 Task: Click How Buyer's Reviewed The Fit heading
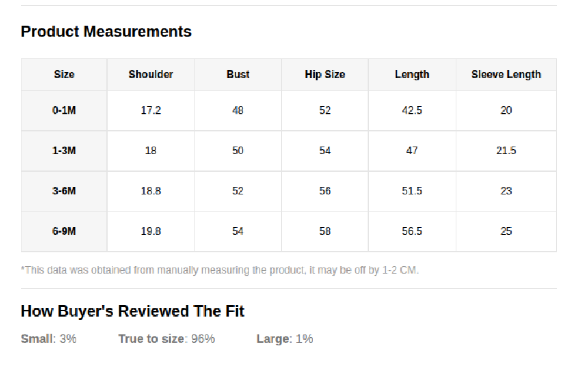point(132,311)
